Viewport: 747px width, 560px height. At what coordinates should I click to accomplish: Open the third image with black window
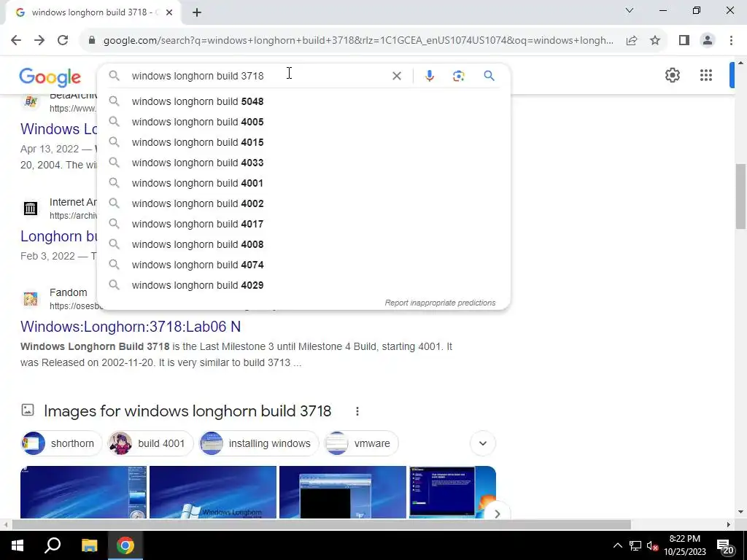(343, 492)
